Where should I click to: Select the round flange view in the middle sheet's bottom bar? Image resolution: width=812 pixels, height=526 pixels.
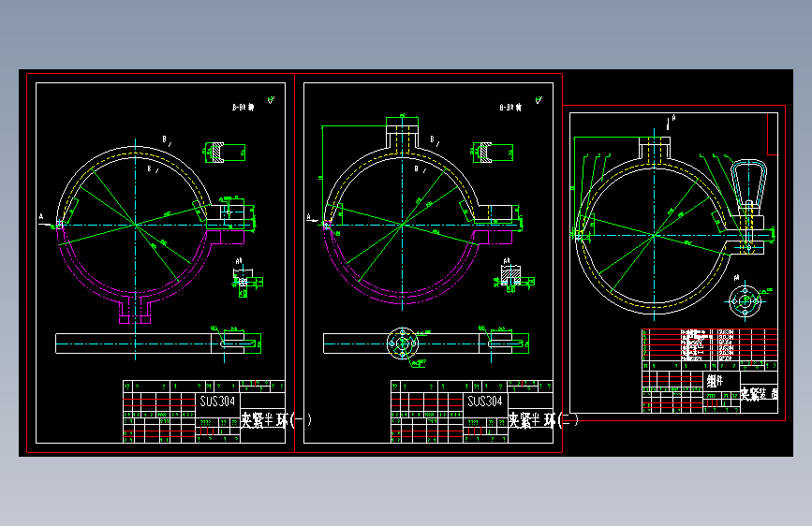pyautogui.click(x=403, y=343)
